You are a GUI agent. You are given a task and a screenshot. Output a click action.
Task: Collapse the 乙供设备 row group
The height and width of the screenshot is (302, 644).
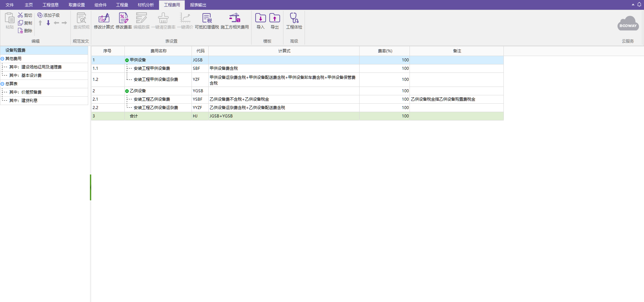tap(127, 91)
